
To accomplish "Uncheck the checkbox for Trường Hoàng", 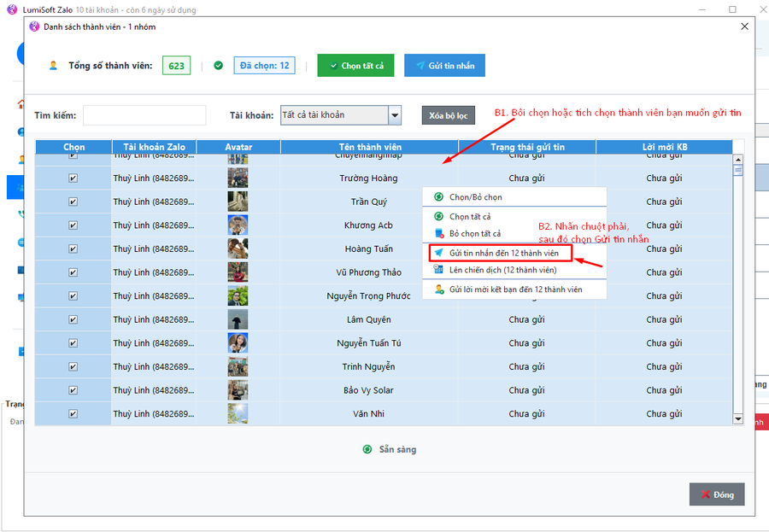I will coord(73,178).
